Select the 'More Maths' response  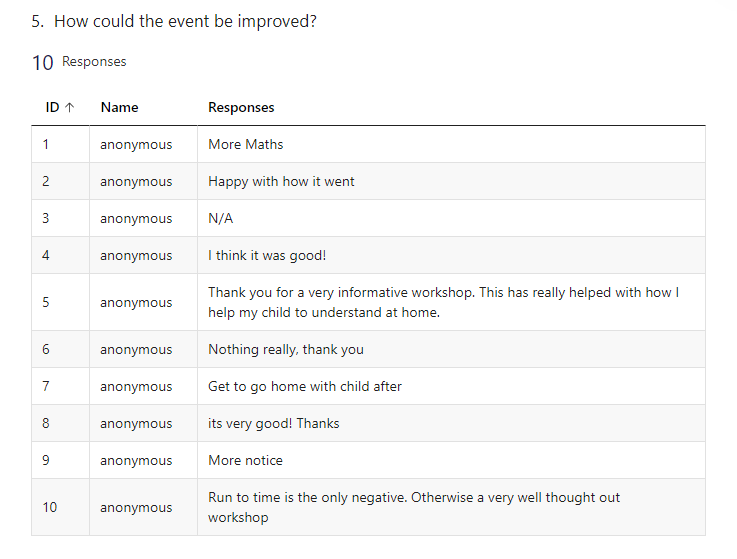(x=246, y=144)
